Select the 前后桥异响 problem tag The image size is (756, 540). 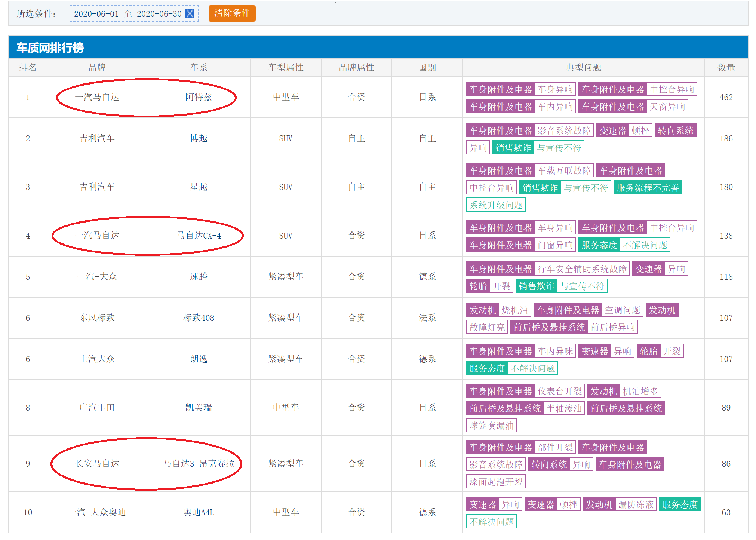(x=613, y=328)
